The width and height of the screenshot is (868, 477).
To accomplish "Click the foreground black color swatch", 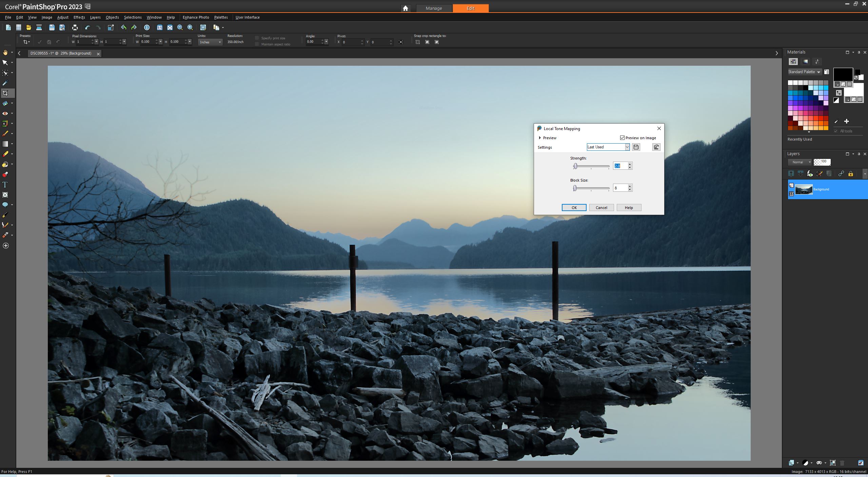I will (843, 74).
